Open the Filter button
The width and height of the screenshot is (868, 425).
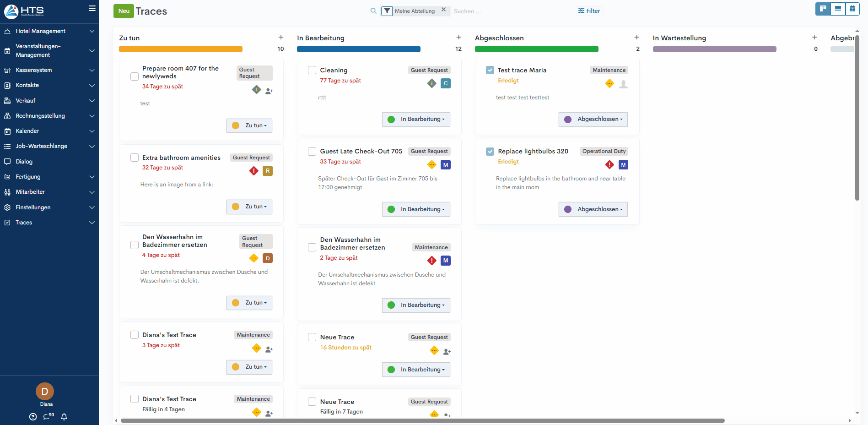point(589,11)
